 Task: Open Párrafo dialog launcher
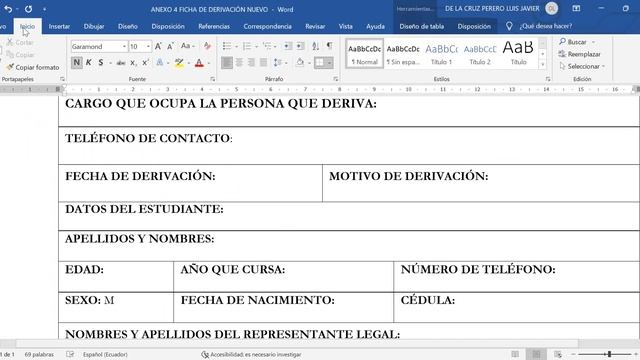click(x=336, y=79)
